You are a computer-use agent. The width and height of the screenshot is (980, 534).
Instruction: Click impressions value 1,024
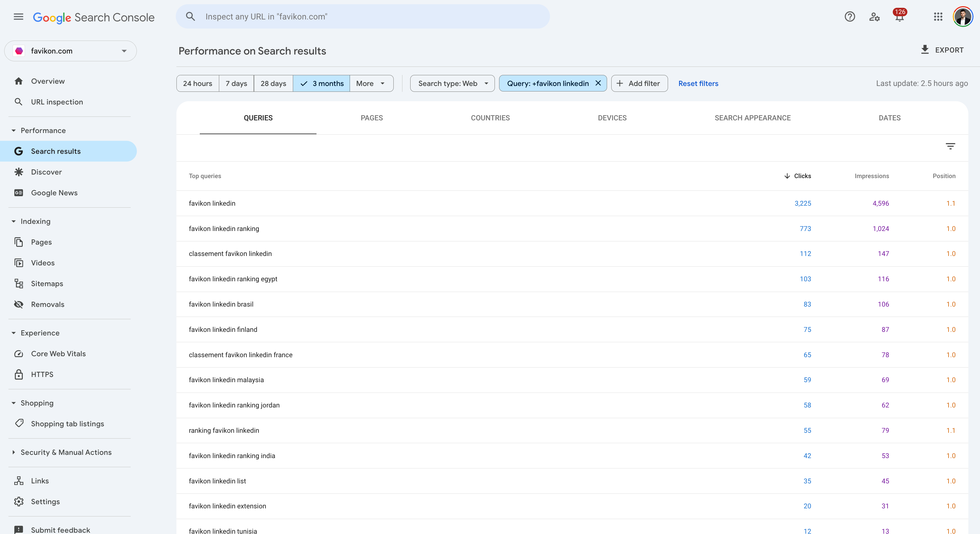tap(881, 228)
